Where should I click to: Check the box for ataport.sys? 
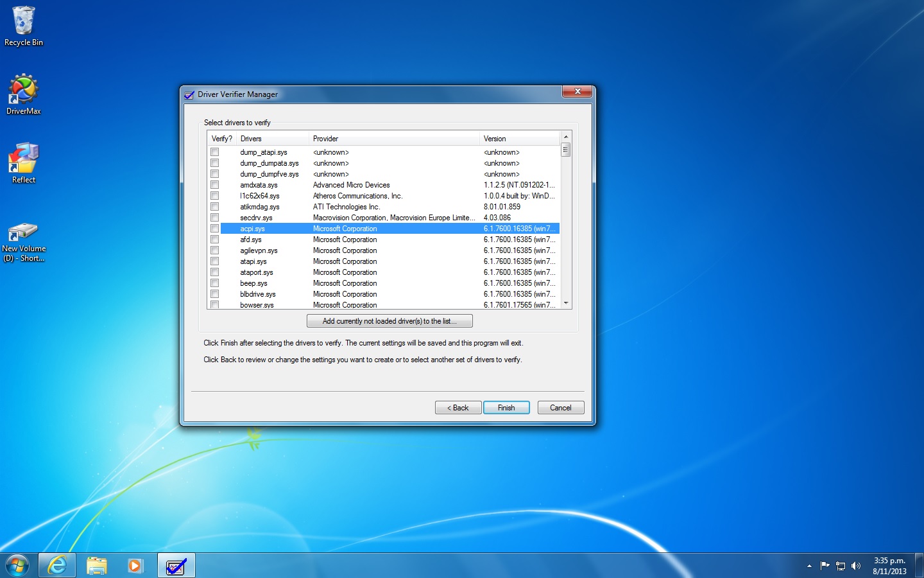(215, 272)
